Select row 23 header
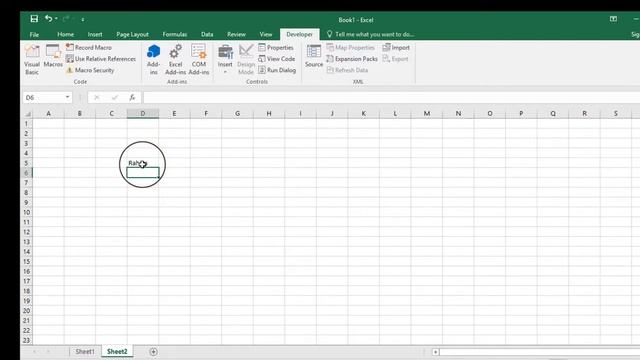This screenshot has width=640, height=360. [27, 340]
